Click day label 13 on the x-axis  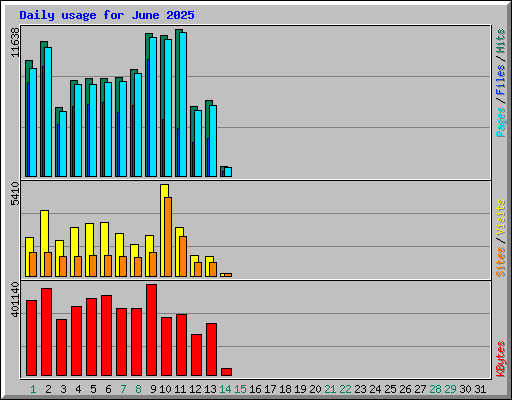coord(210,389)
